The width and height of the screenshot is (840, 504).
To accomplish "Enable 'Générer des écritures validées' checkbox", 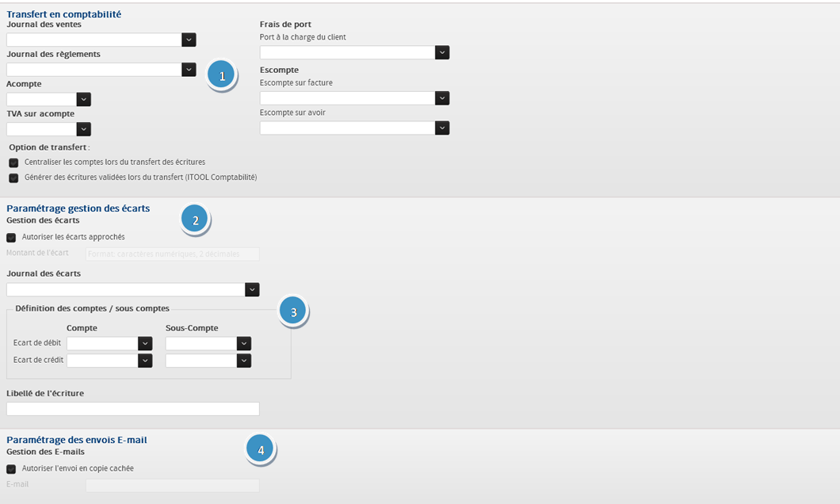I will [13, 178].
